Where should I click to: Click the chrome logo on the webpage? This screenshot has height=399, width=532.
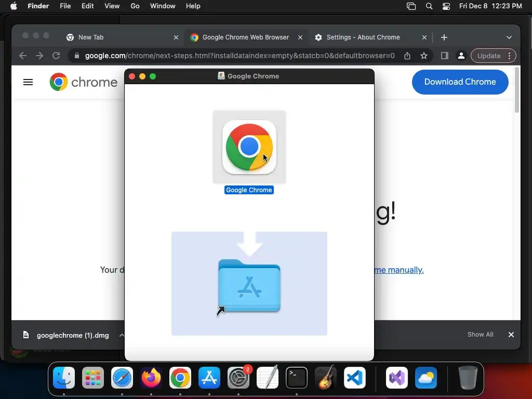(84, 82)
